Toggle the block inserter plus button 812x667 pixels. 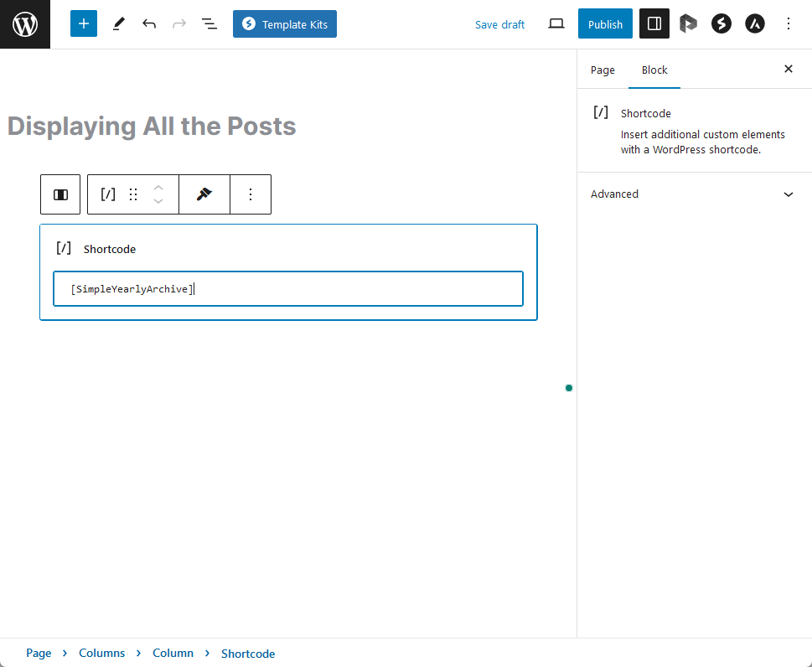[83, 23]
